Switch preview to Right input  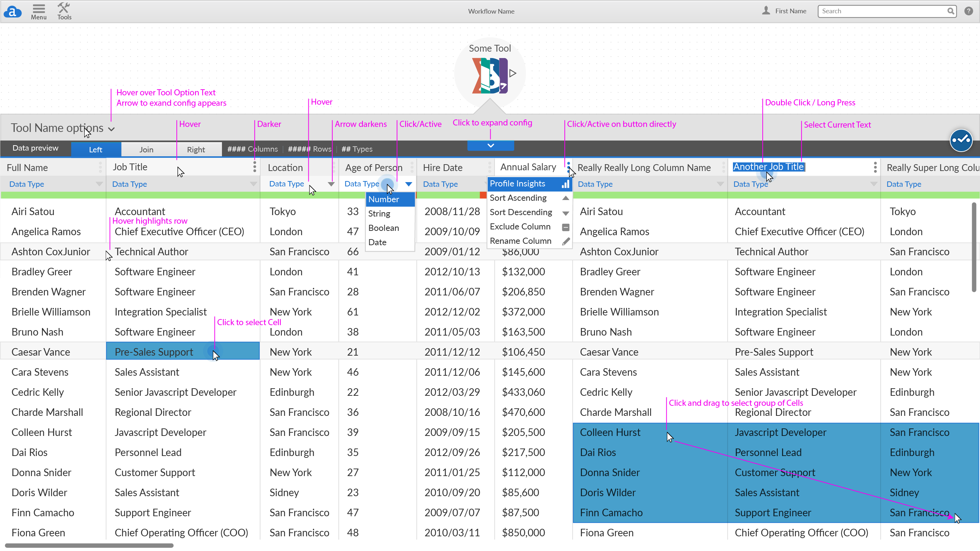point(195,149)
